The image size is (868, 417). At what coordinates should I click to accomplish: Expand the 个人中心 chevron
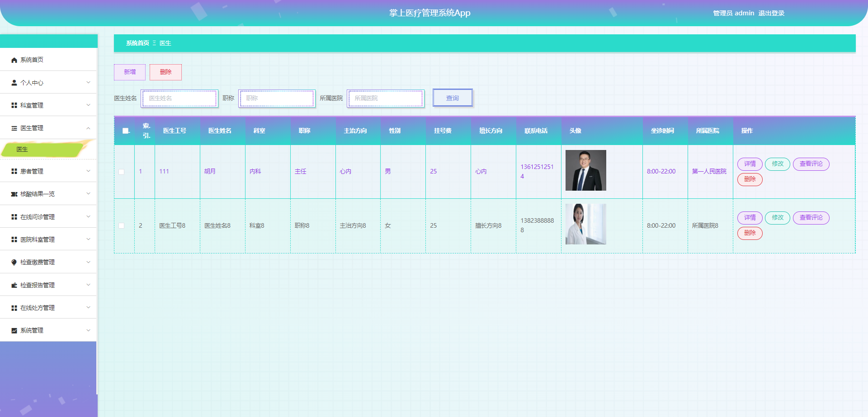point(88,82)
